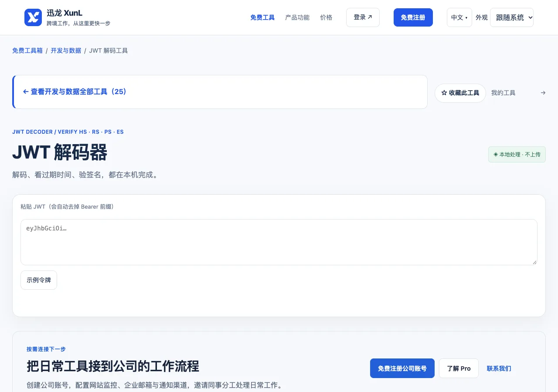This screenshot has width=558, height=392.
Task: Click the 把日常工具接到公司的工作流程 heading
Action: pos(113,366)
